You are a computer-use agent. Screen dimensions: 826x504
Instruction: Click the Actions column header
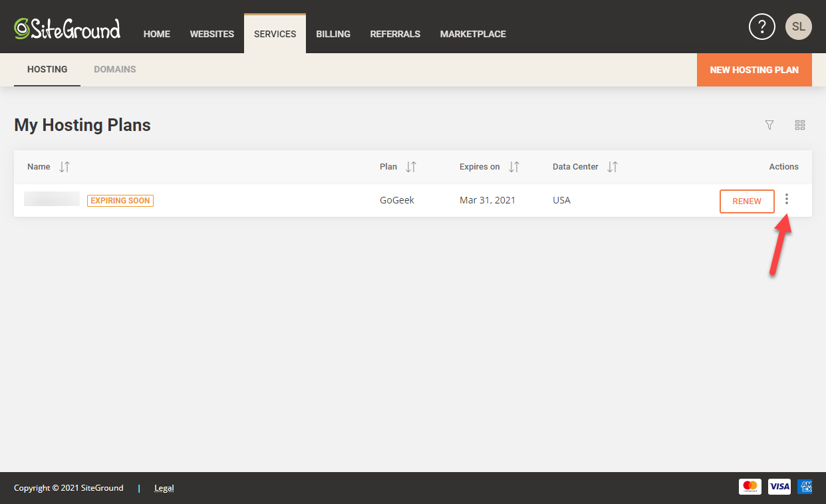[x=783, y=167]
